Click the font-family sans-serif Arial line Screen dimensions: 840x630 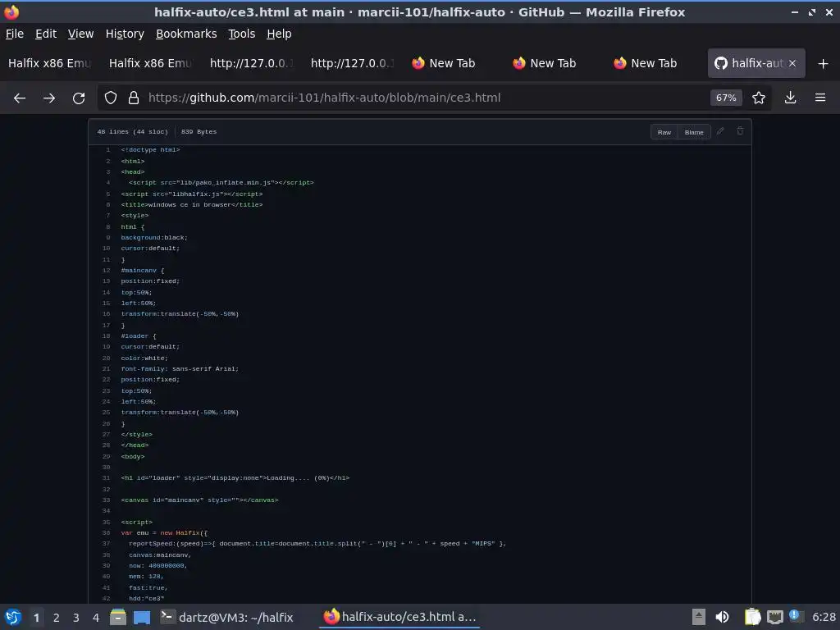(x=180, y=369)
